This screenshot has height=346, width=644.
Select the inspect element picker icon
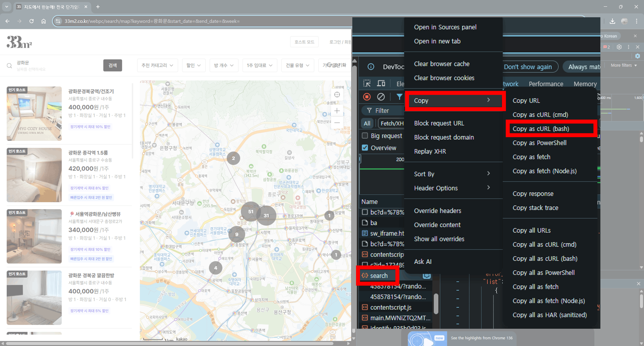tap(367, 83)
